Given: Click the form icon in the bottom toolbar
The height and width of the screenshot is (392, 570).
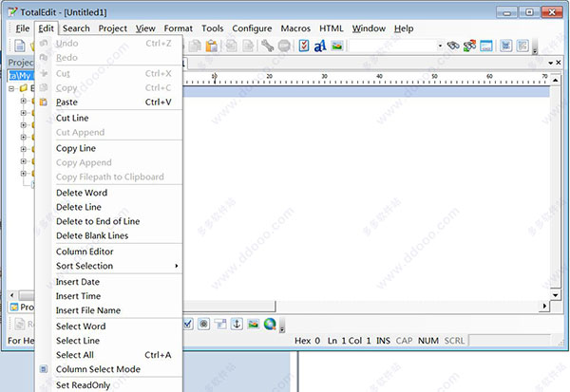Looking at the screenshot, I should 220,324.
